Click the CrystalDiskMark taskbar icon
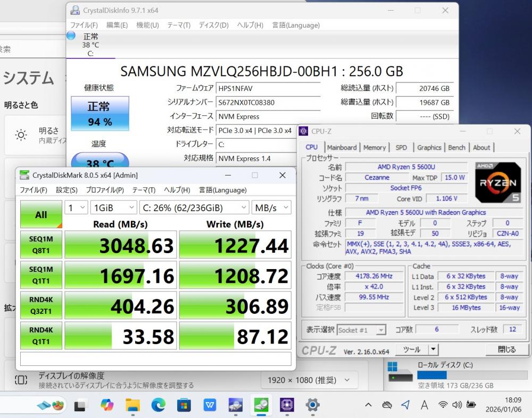The height and width of the screenshot is (418, 532). 261,405
